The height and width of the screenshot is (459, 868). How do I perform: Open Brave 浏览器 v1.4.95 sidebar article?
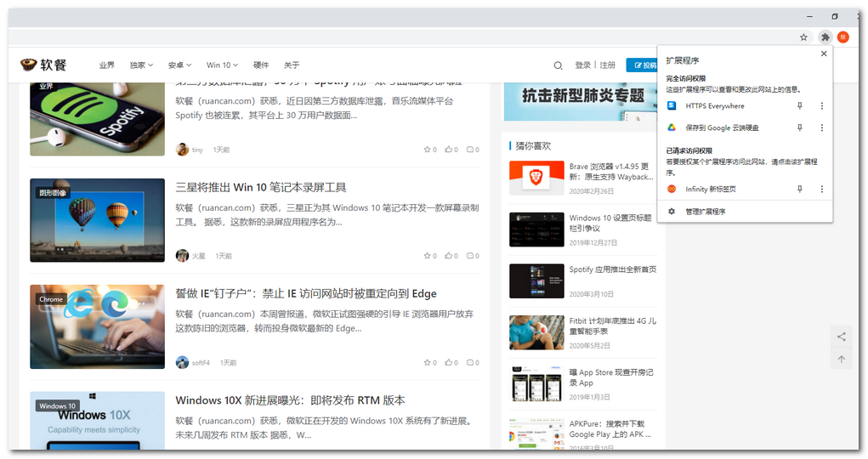point(611,172)
